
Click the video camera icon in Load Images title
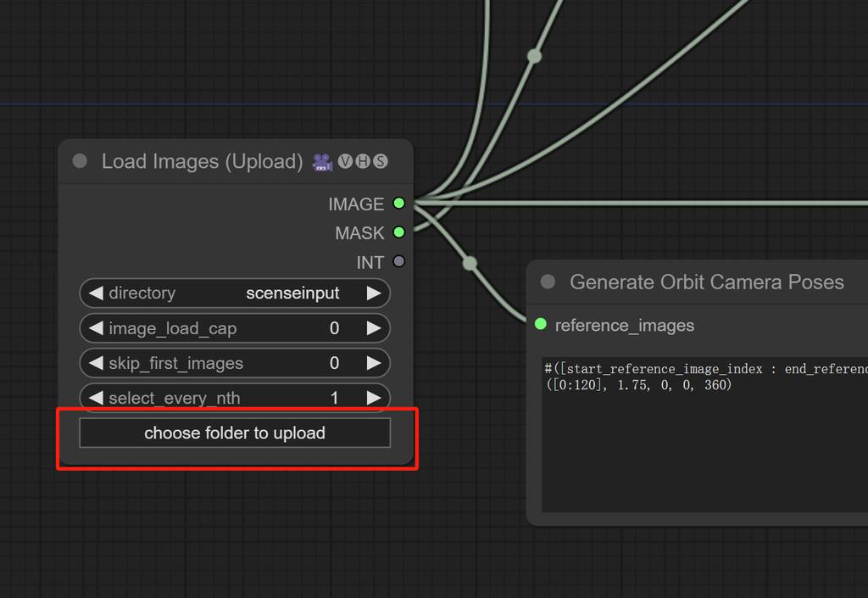322,162
